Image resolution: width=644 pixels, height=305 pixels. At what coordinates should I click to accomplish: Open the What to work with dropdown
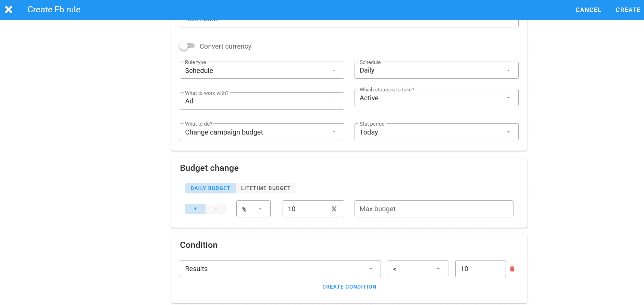(262, 101)
